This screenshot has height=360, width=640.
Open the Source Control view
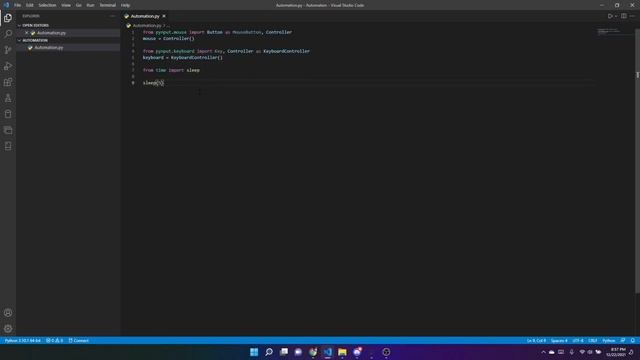click(8, 50)
